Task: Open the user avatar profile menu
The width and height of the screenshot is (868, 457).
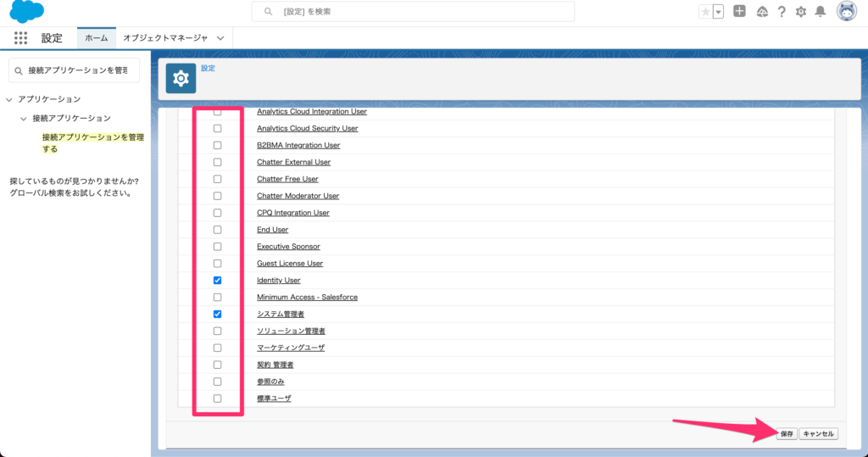Action: [846, 12]
